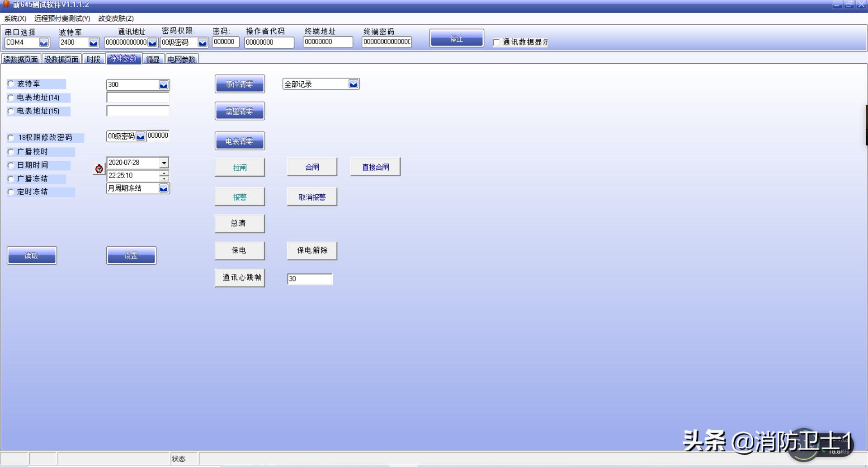Pick the 广播校时 radio option
Screen dimensions: 868x467
(x=11, y=152)
